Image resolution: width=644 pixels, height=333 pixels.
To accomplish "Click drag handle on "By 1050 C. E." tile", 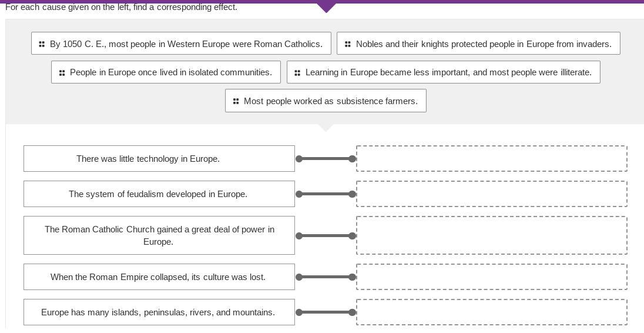I will click(x=42, y=44).
